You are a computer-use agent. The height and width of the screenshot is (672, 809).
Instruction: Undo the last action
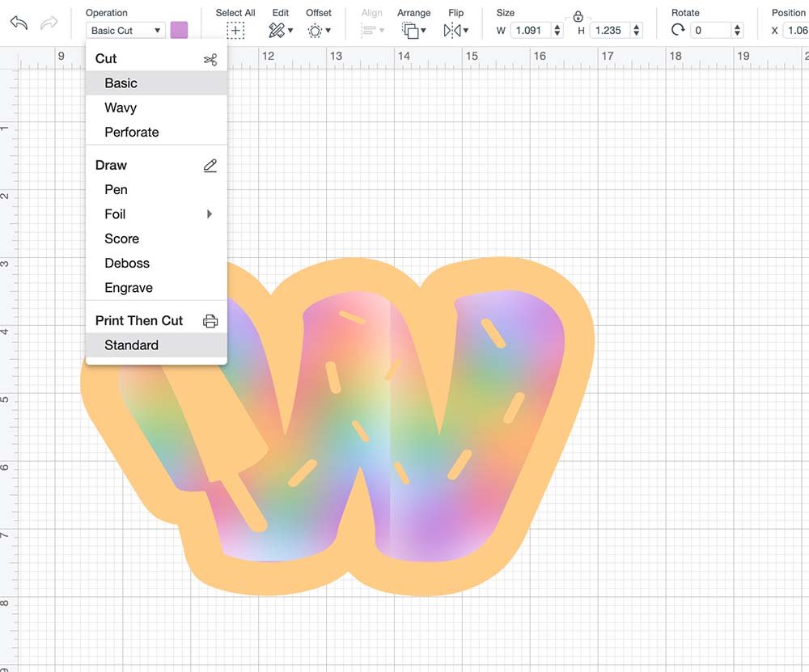click(19, 23)
